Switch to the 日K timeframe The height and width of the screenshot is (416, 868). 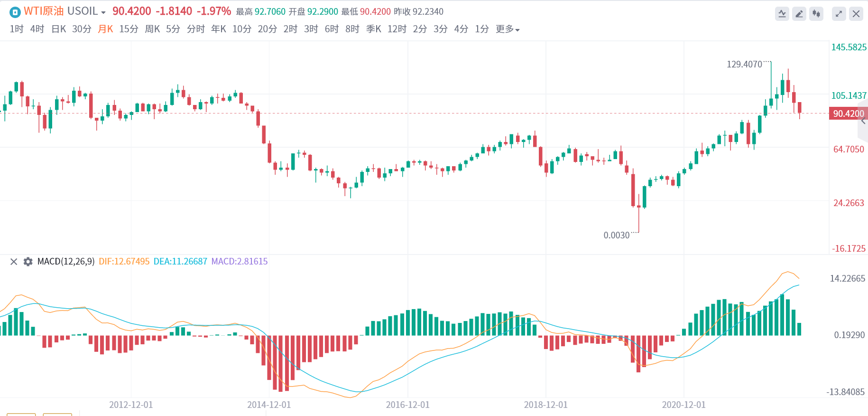point(58,29)
